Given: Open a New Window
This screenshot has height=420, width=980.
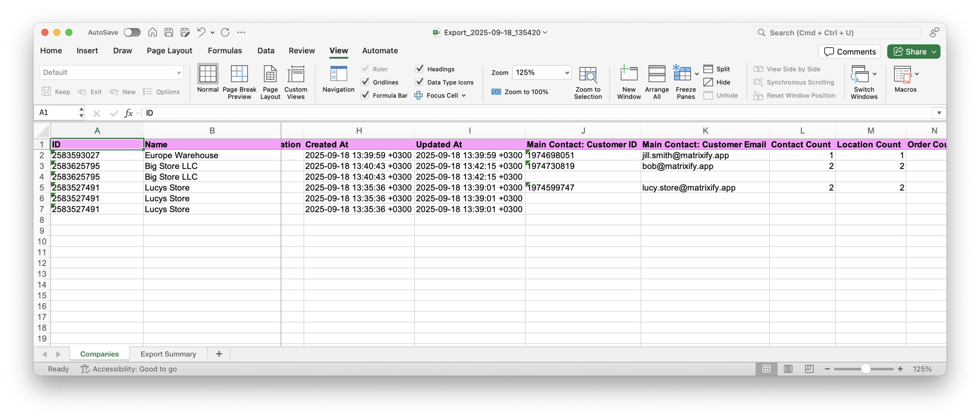Looking at the screenshot, I should pyautogui.click(x=629, y=74).
